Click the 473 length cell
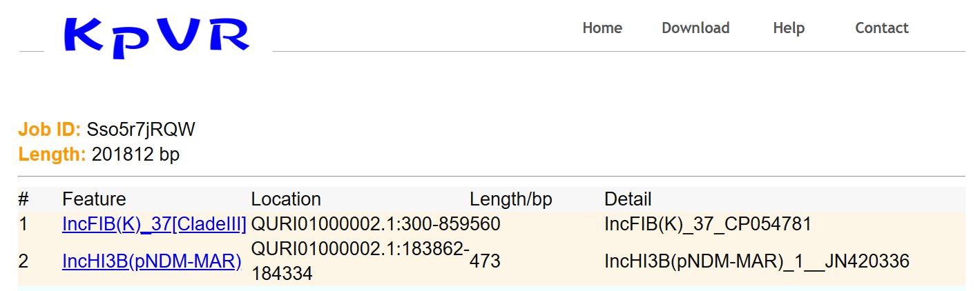The width and height of the screenshot is (980, 291). click(x=485, y=261)
